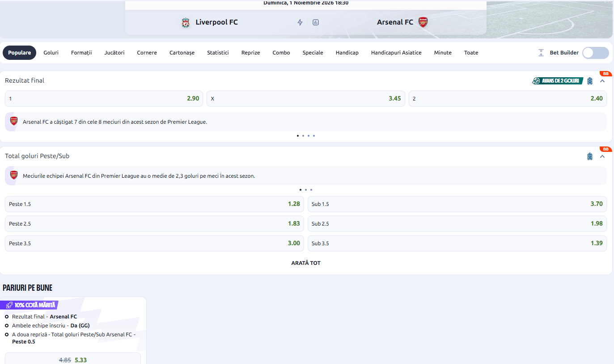Click last dot of Total goluri carousel

pyautogui.click(x=311, y=190)
